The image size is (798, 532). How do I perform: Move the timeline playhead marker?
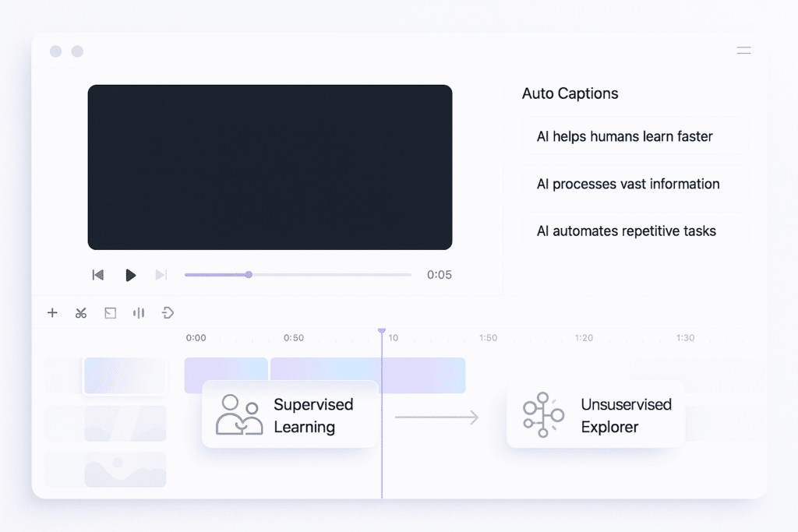point(382,331)
